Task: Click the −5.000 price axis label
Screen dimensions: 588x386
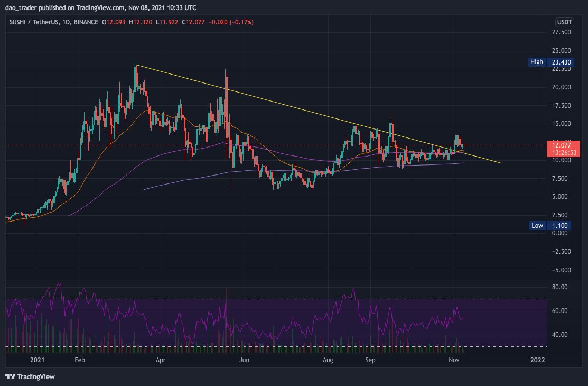Action: 562,270
